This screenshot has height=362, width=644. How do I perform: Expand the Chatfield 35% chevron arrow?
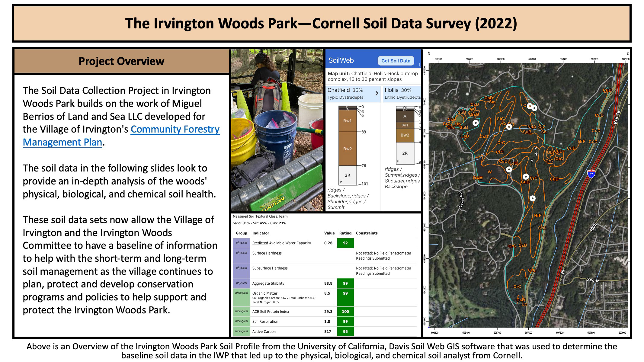click(x=377, y=93)
